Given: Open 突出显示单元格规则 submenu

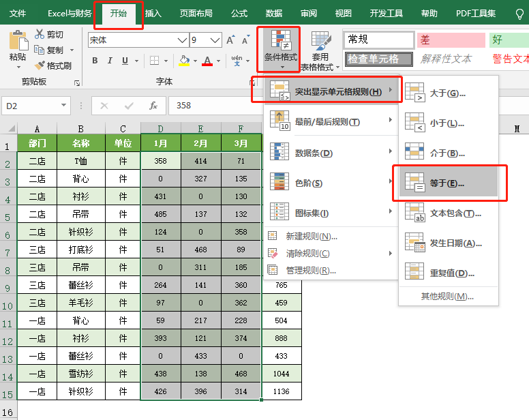Looking at the screenshot, I should pyautogui.click(x=331, y=91).
